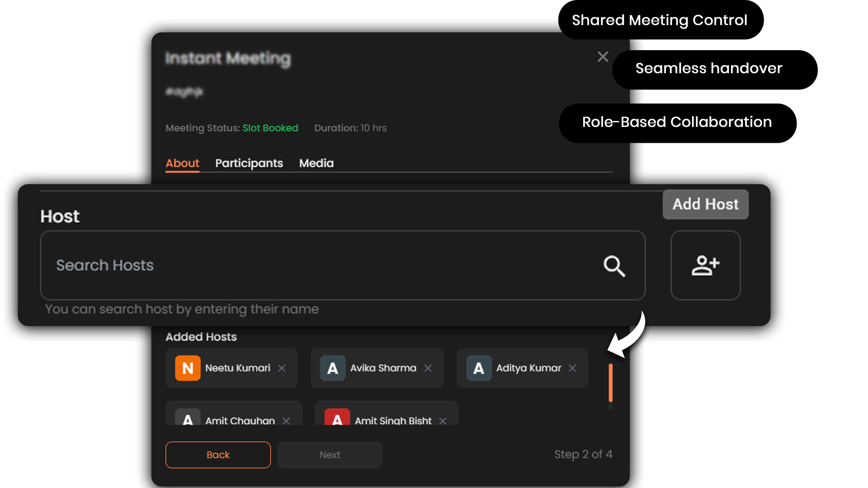This screenshot has width=868, height=488.
Task: Click Neetu Kumari's orange N avatar
Action: (x=188, y=368)
